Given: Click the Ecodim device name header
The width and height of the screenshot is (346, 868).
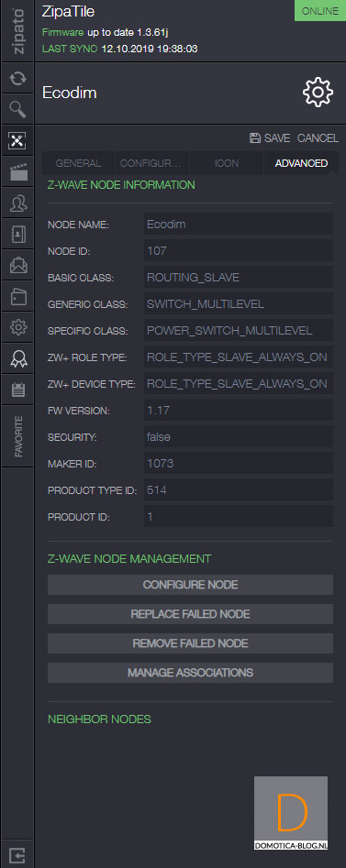Looking at the screenshot, I should 70,93.
